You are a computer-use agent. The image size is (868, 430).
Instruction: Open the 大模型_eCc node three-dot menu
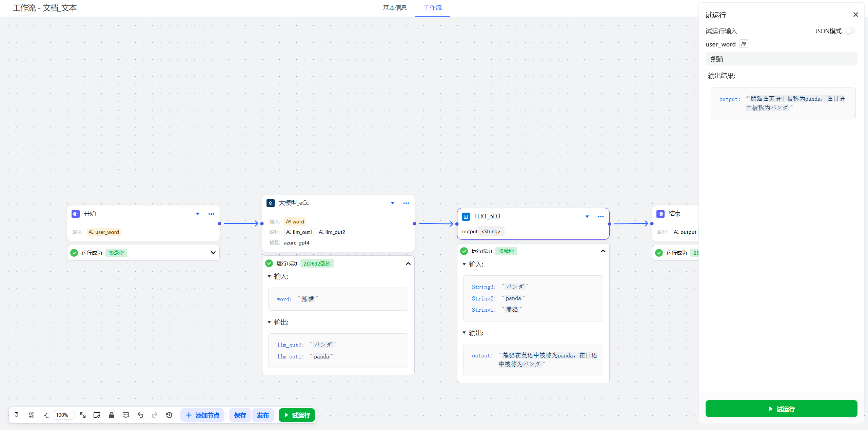pyautogui.click(x=406, y=203)
